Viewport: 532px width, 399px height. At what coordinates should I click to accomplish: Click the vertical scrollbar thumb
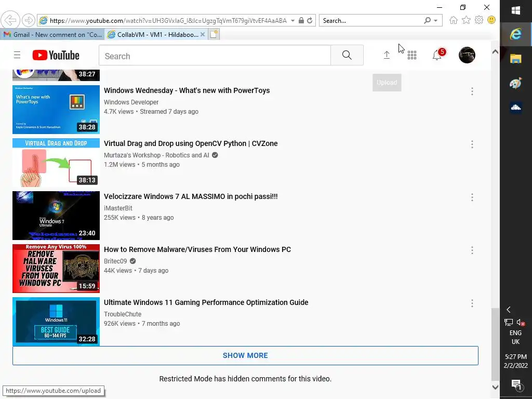[x=495, y=344]
